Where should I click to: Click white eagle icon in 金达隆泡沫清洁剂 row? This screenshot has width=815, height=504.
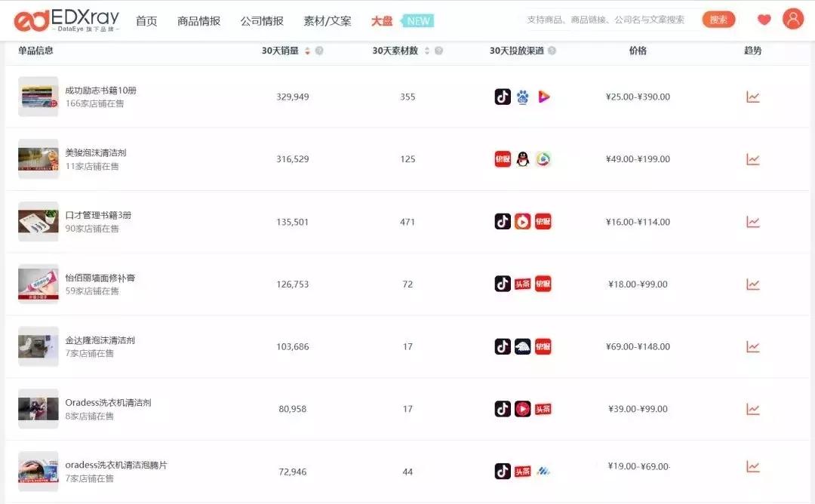523,346
